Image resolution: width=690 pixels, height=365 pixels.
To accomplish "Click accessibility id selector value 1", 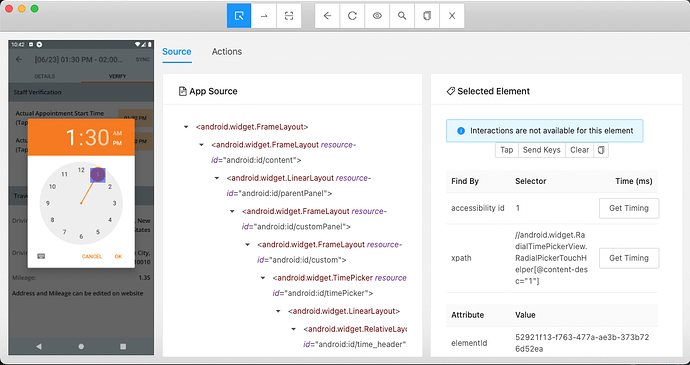I will [518, 208].
